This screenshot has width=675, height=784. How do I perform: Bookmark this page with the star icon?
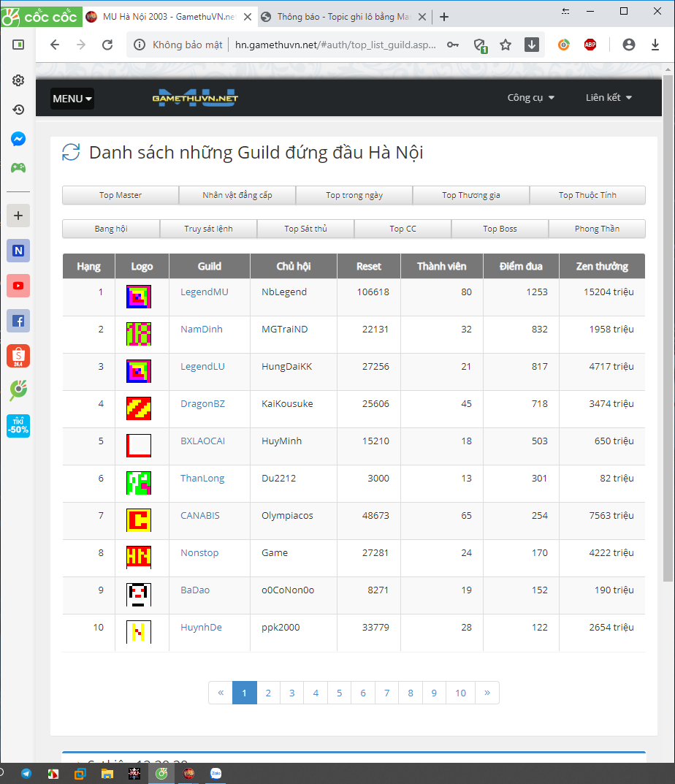tap(506, 45)
